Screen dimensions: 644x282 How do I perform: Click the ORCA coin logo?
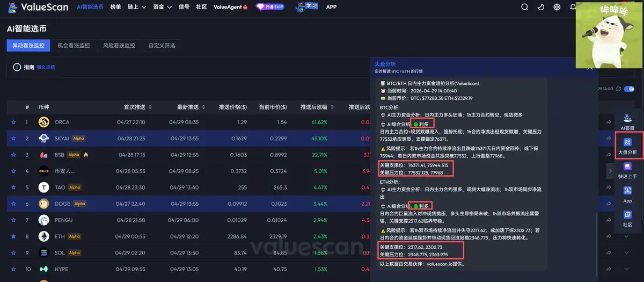pos(44,122)
